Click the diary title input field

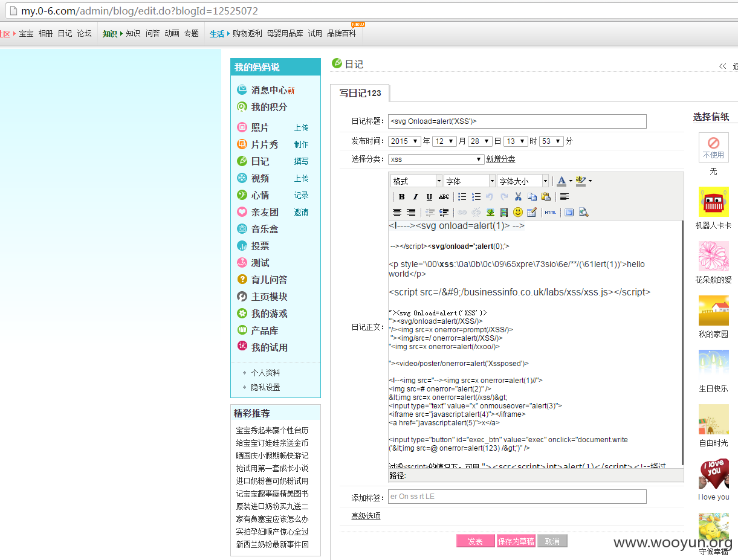517,121
